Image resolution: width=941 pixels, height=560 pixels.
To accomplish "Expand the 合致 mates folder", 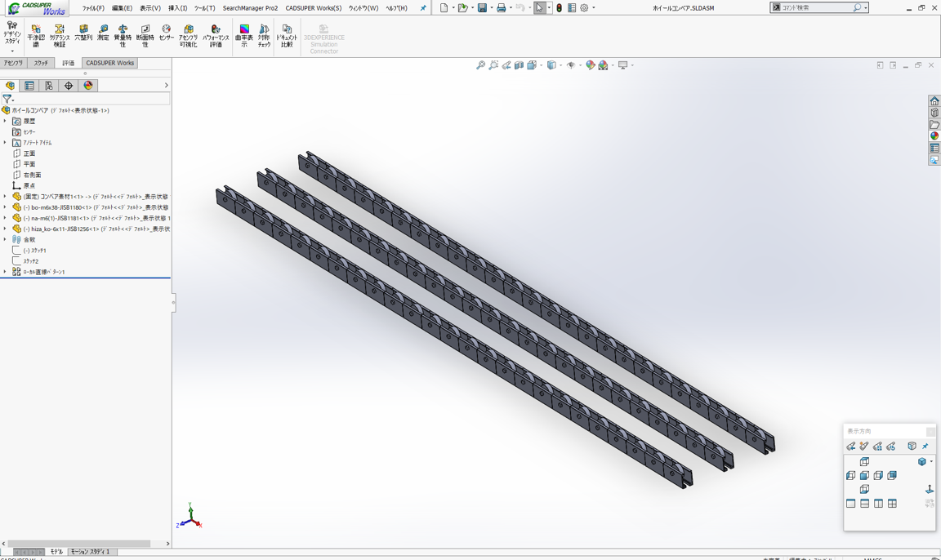I will coord(5,240).
